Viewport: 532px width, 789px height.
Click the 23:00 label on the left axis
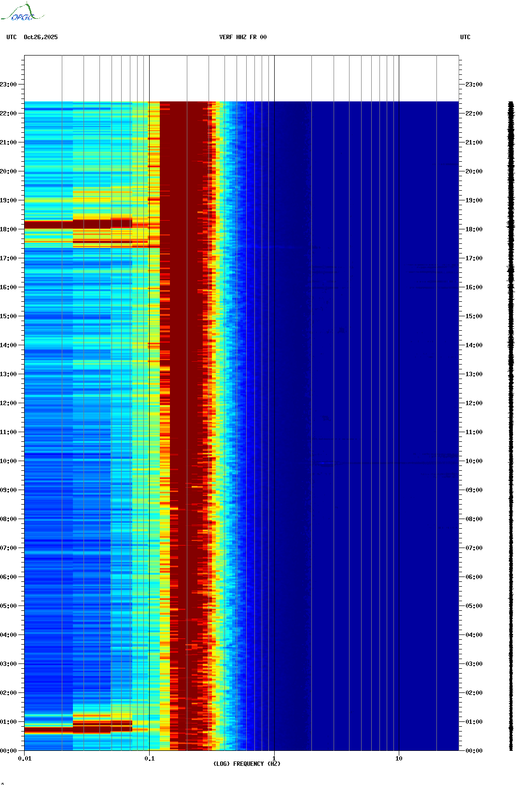pyautogui.click(x=8, y=85)
